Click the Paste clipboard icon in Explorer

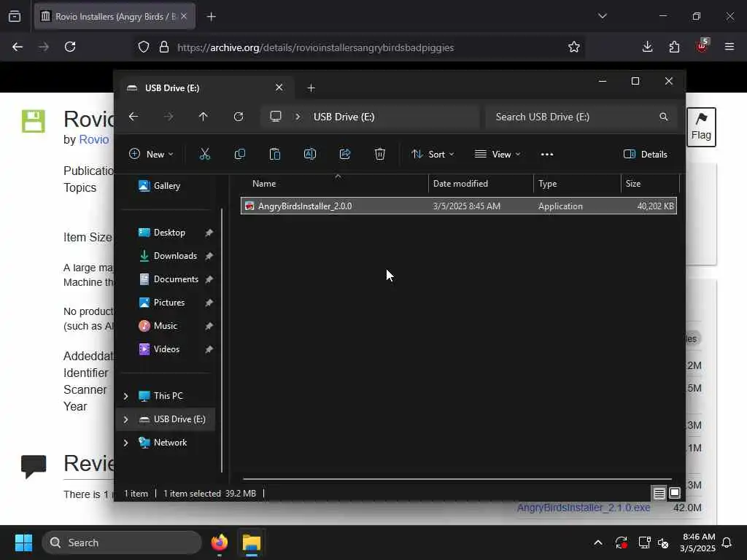tap(275, 154)
